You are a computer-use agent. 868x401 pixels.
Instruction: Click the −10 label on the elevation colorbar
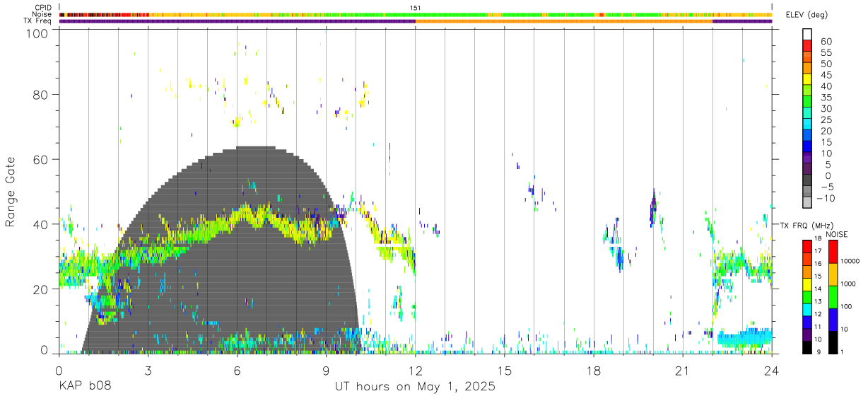(825, 199)
